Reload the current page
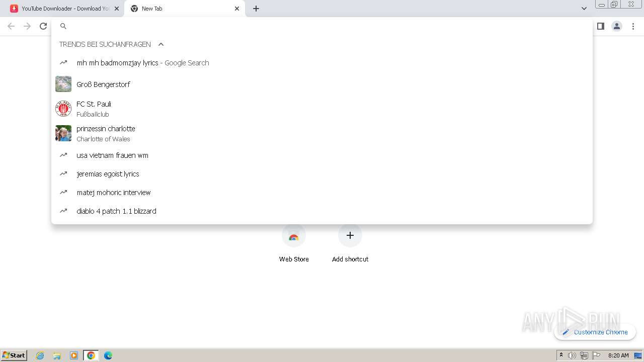This screenshot has width=644, height=362. (43, 26)
